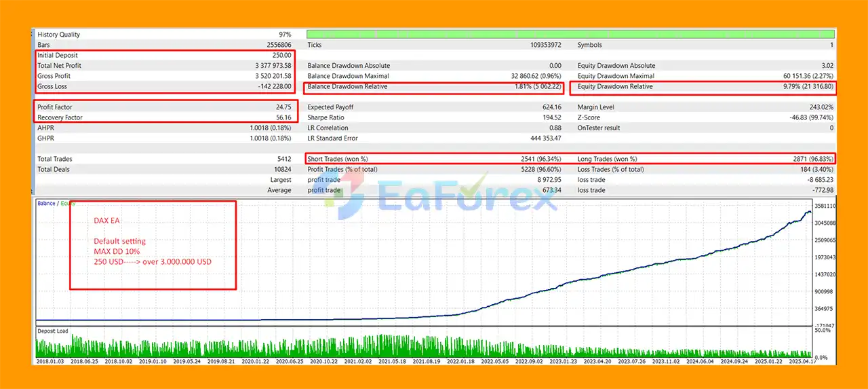Viewport: 868px width, 389px height.
Task: Click the Deposit Load panel label
Action: point(52,331)
